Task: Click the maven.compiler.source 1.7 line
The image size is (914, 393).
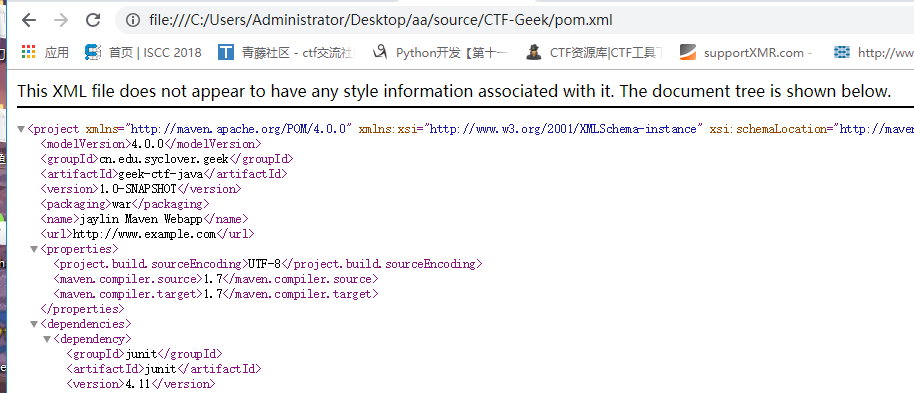Action: tap(216, 279)
